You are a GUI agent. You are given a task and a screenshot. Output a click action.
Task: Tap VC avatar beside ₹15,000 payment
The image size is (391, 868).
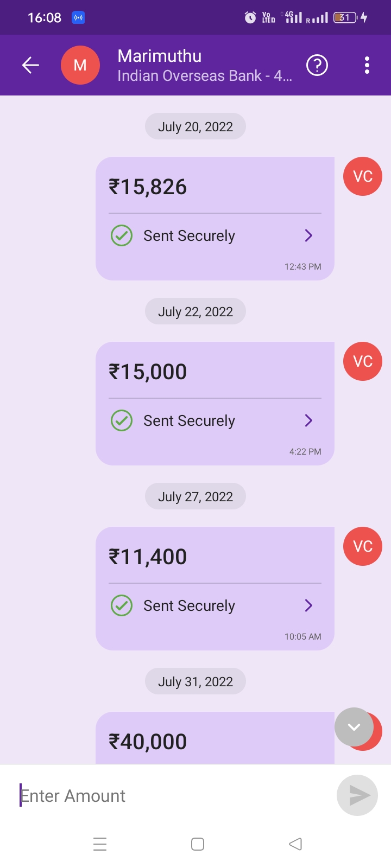tap(363, 361)
